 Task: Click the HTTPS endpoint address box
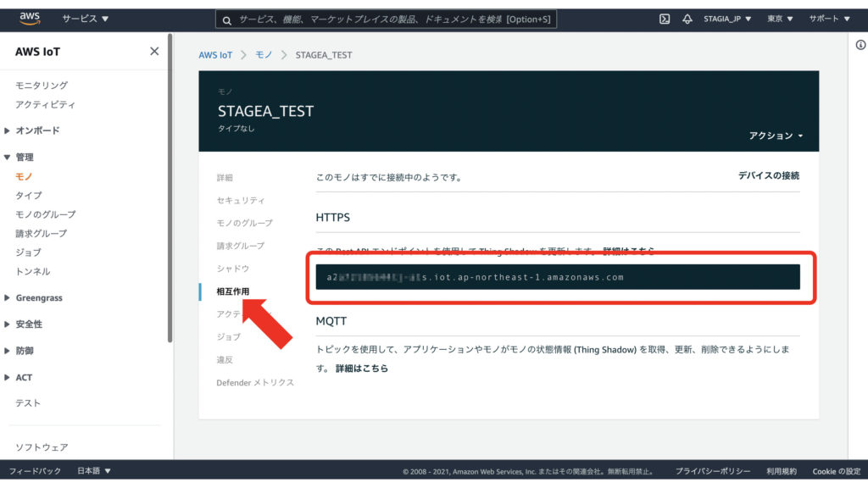point(557,277)
